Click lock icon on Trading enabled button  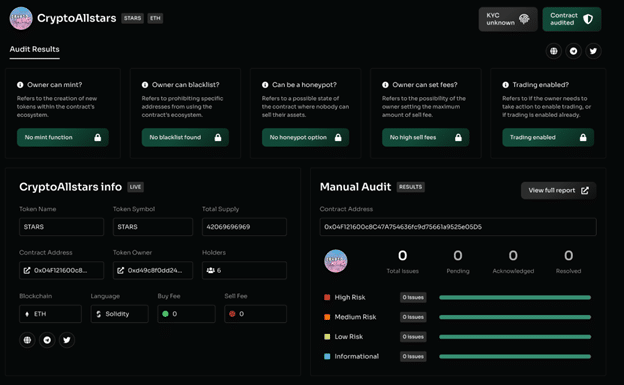point(583,137)
